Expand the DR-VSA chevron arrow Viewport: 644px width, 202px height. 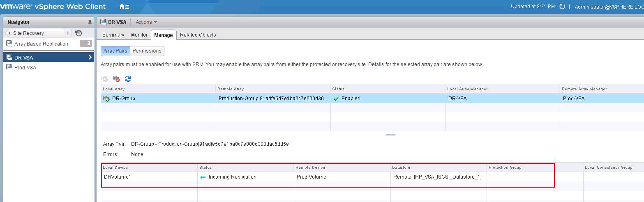tap(90, 57)
